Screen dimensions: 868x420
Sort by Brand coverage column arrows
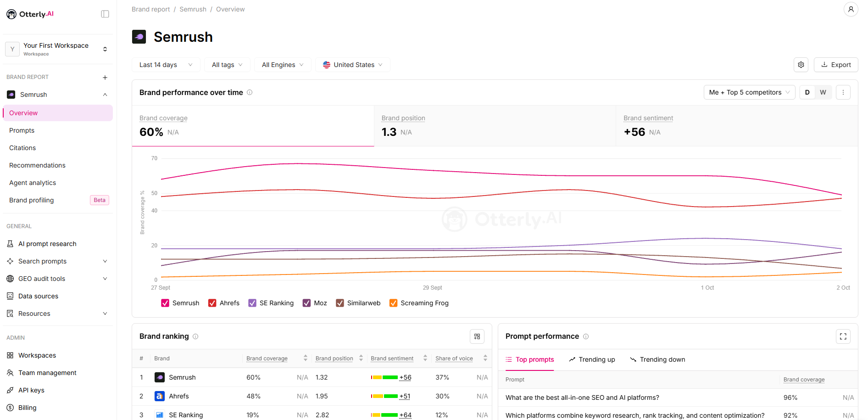coord(306,358)
